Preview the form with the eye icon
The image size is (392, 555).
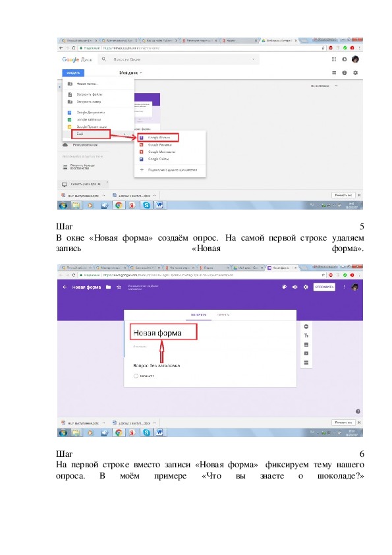tap(294, 287)
